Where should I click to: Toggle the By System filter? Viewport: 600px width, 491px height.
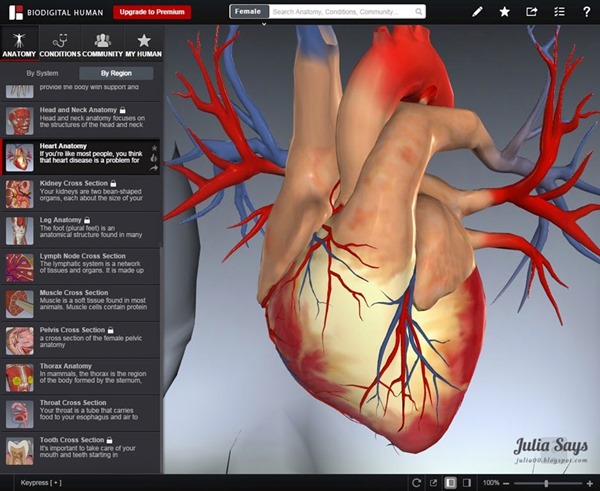click(42, 73)
